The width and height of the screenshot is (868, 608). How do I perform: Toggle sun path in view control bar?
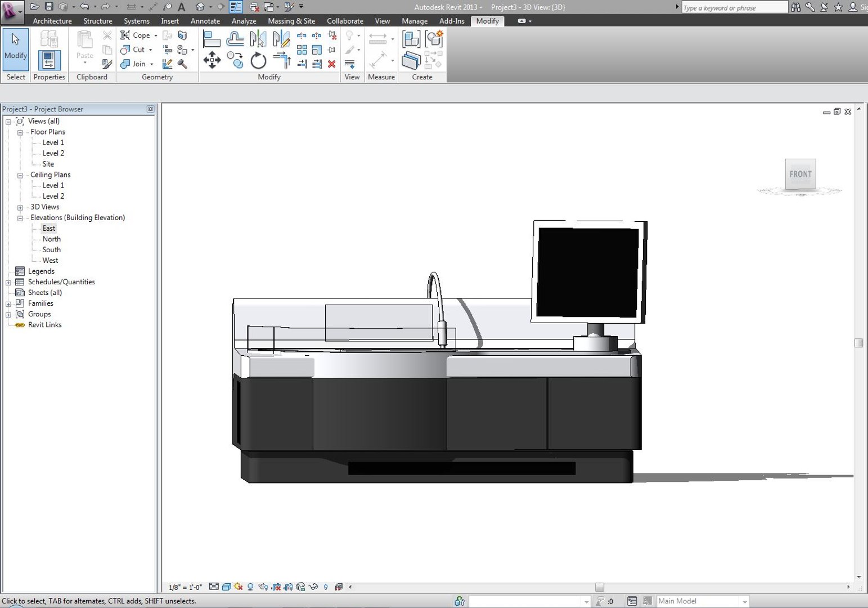[x=239, y=587]
